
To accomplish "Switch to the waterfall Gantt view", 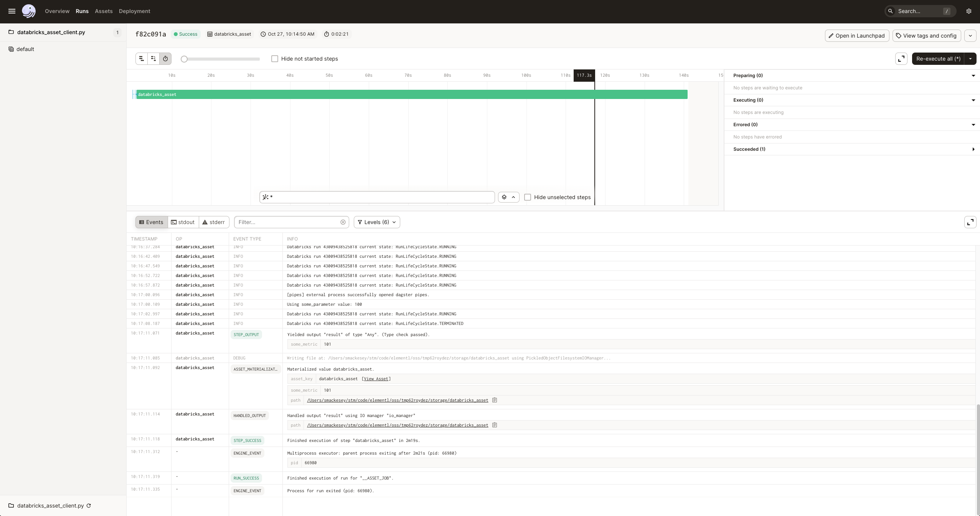I will click(153, 59).
